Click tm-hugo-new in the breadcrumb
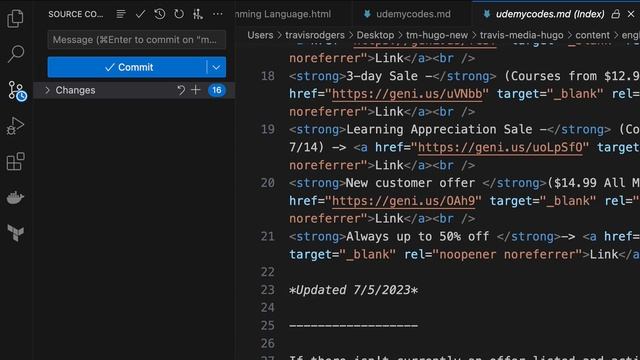Viewport: 640px width, 360px height. click(437, 35)
